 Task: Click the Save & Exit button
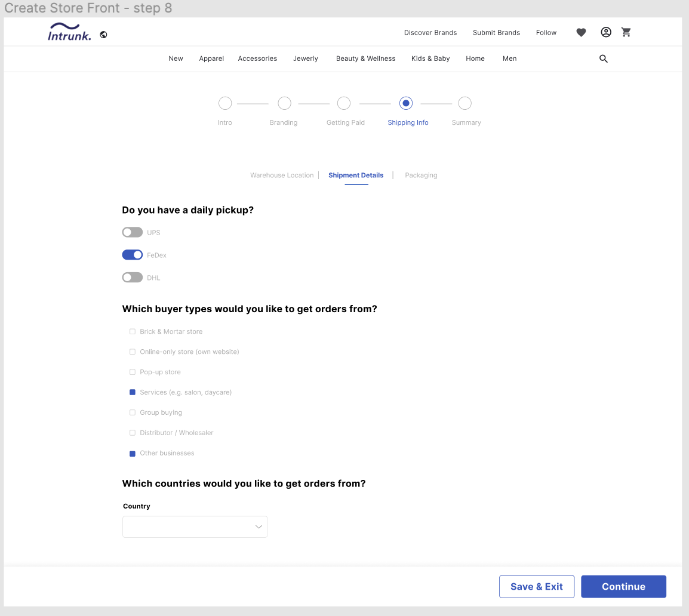[536, 587]
